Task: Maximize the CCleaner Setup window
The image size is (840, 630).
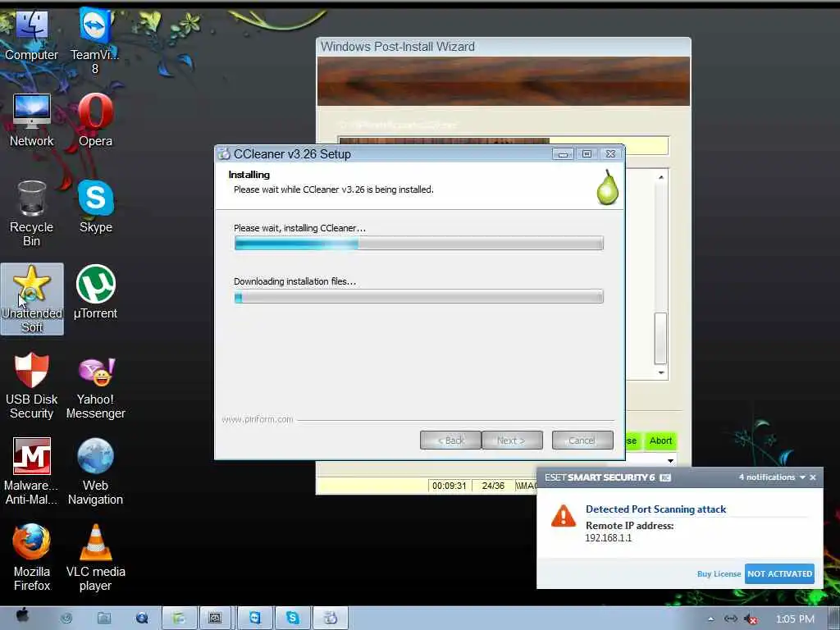Action: pyautogui.click(x=587, y=154)
